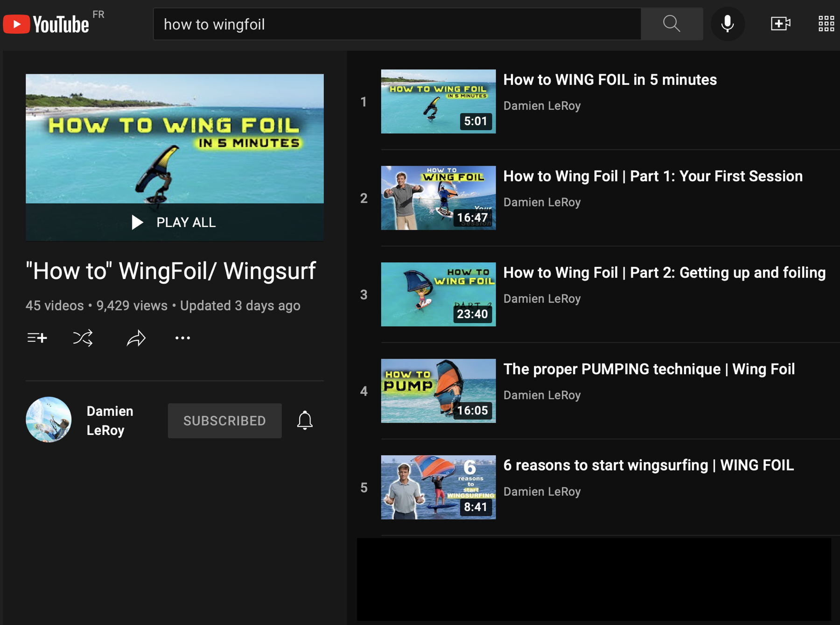Click PLAY ALL on the playlist cover

(x=175, y=222)
